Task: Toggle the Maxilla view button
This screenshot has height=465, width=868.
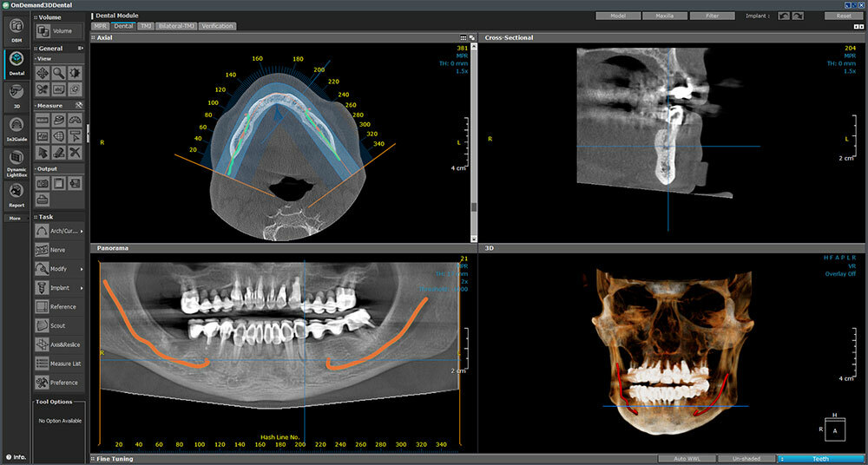Action: click(666, 16)
